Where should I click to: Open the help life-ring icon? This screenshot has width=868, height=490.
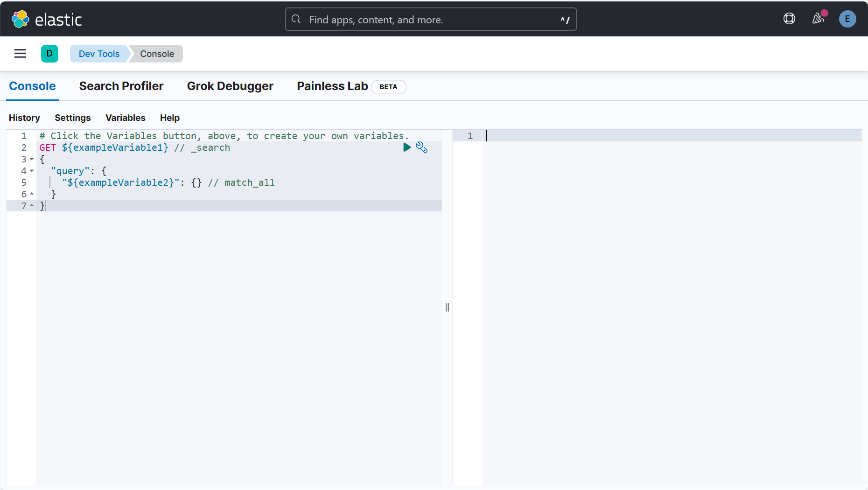[789, 19]
